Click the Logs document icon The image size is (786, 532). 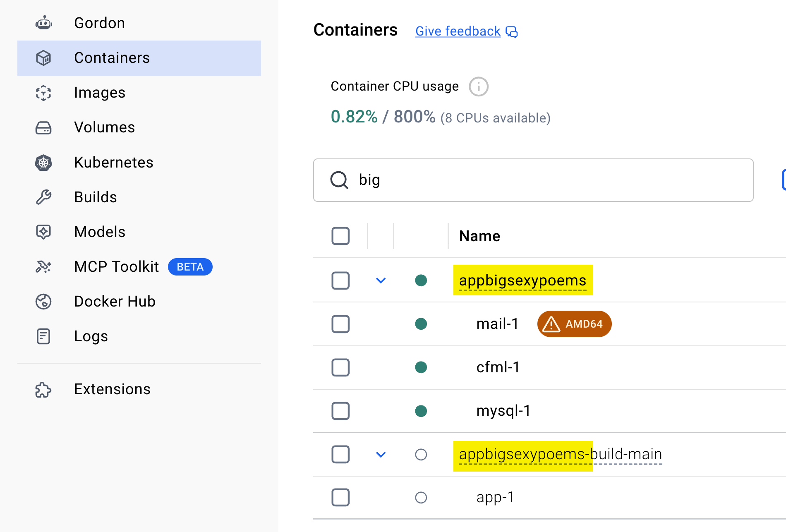pos(43,336)
